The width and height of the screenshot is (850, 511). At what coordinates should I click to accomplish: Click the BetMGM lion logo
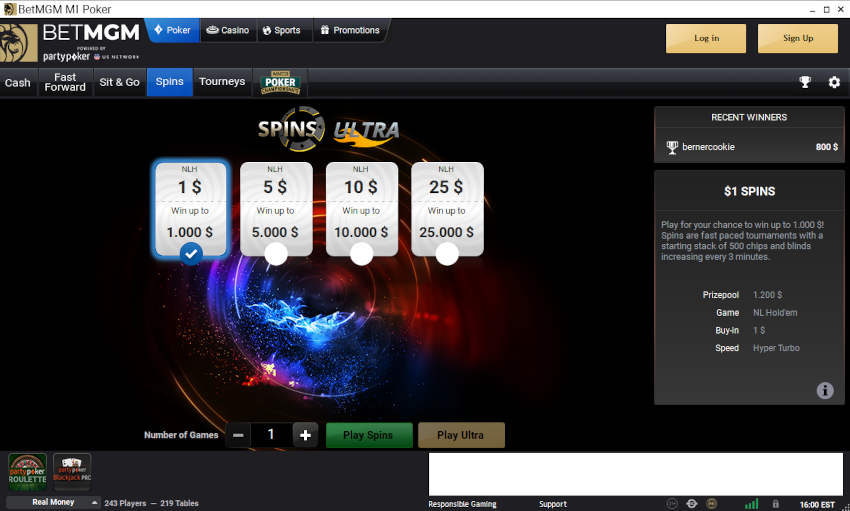[19, 43]
